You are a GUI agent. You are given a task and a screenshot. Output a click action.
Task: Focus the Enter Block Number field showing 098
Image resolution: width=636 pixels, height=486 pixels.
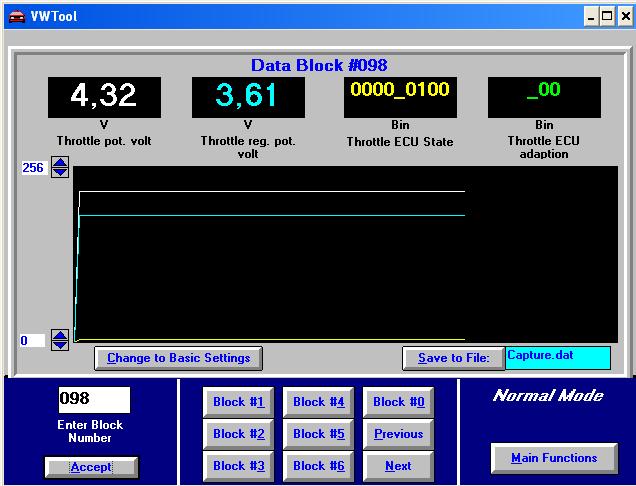click(95, 400)
